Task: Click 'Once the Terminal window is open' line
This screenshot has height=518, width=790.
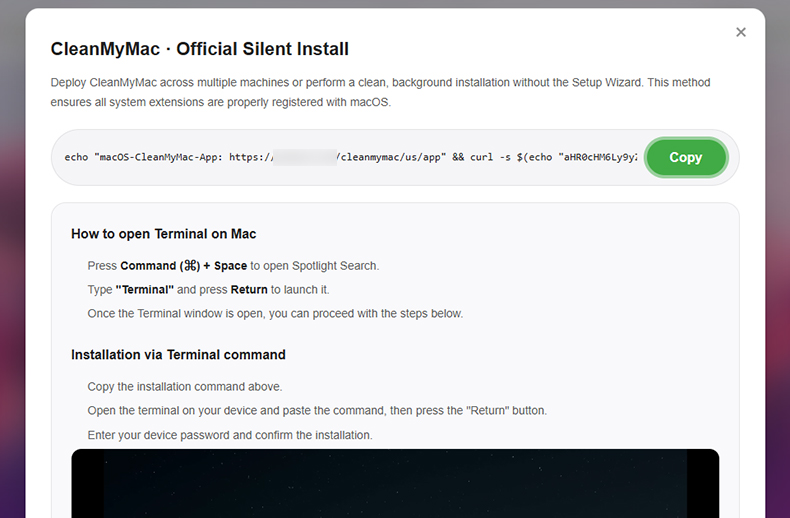Action: tap(275, 313)
